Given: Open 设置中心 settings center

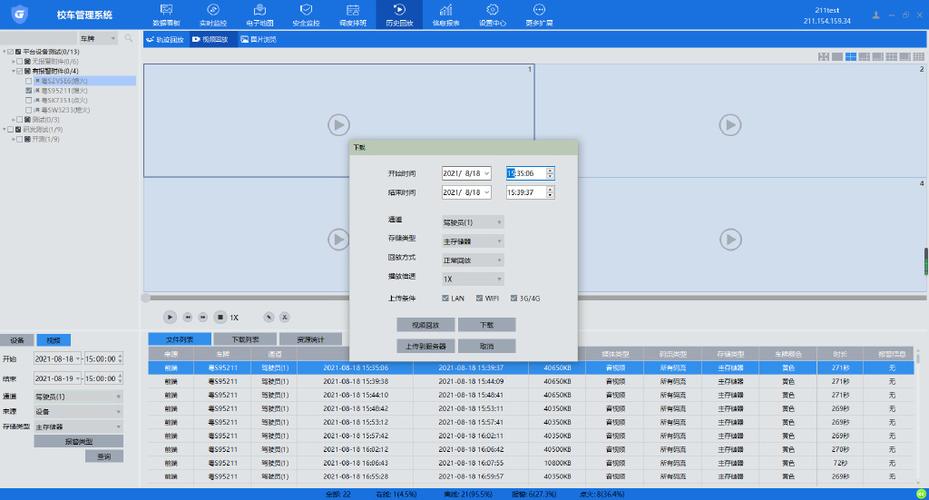Looking at the screenshot, I should pyautogui.click(x=492, y=14).
